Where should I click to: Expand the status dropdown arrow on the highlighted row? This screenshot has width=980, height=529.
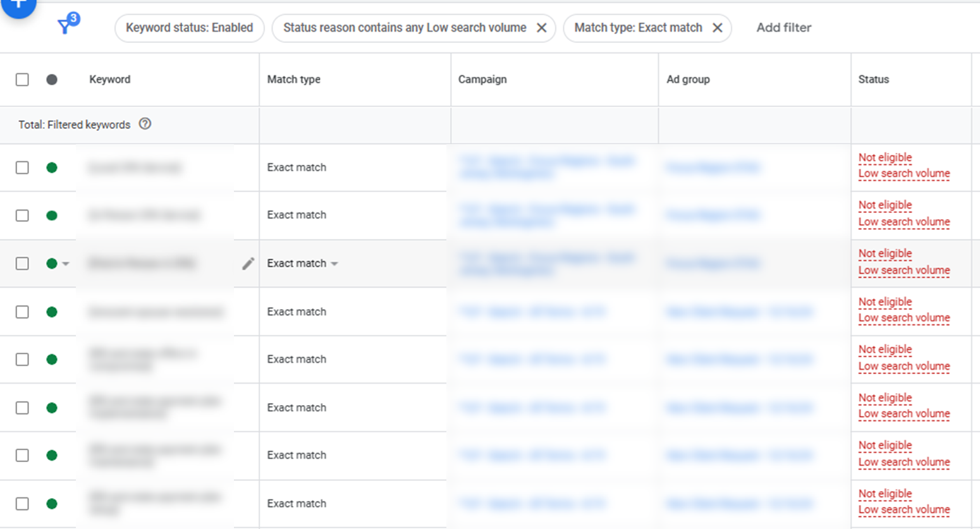(x=66, y=264)
